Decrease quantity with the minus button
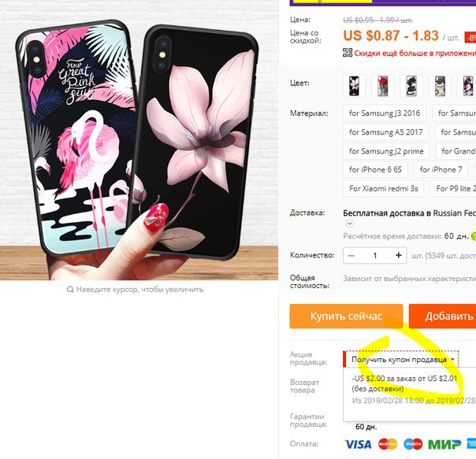 (351, 255)
